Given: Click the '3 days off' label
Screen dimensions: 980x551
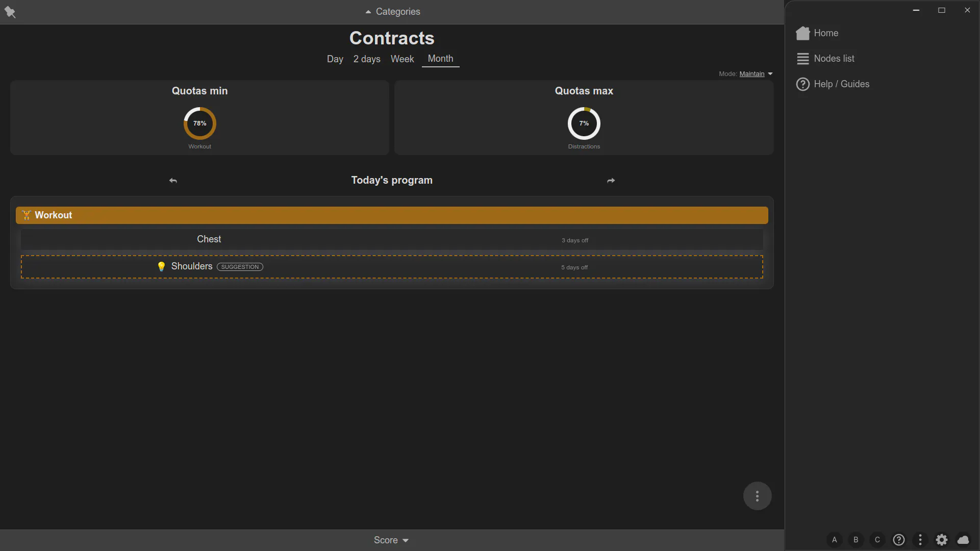Looking at the screenshot, I should 575,240.
